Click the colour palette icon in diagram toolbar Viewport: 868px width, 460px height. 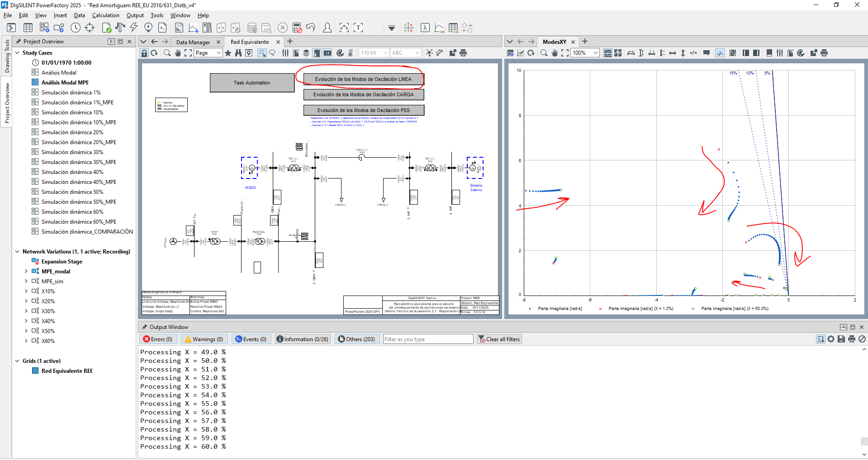[x=340, y=53]
